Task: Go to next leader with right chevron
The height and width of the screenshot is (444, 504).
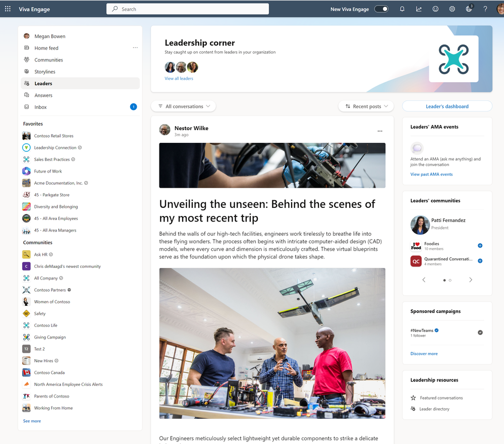Action: click(471, 280)
